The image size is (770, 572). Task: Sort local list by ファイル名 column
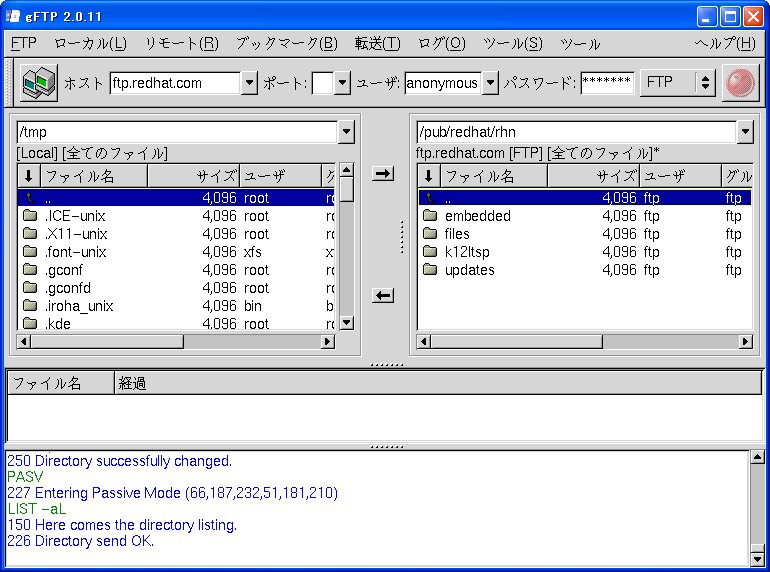[94, 176]
